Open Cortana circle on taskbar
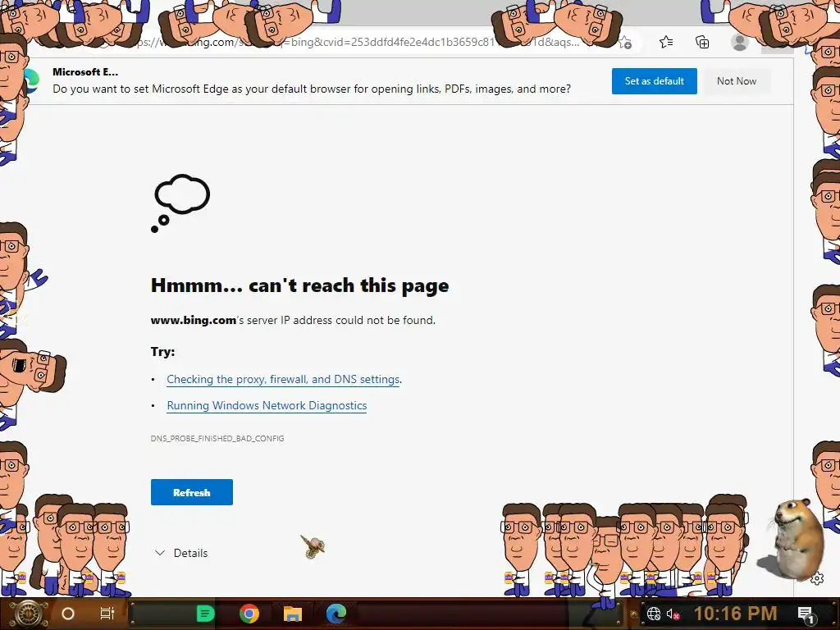840x630 pixels. click(68, 614)
